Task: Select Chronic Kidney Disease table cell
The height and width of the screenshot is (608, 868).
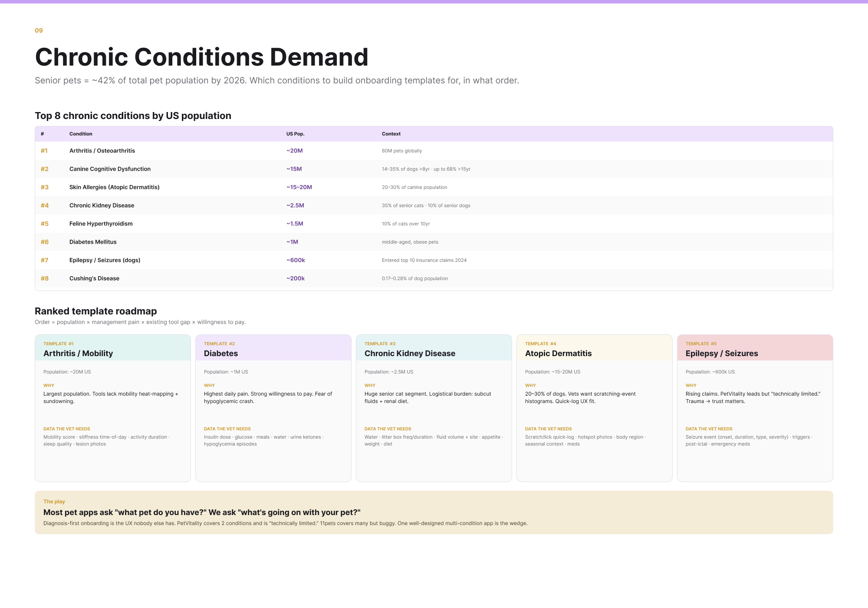Action: [102, 205]
